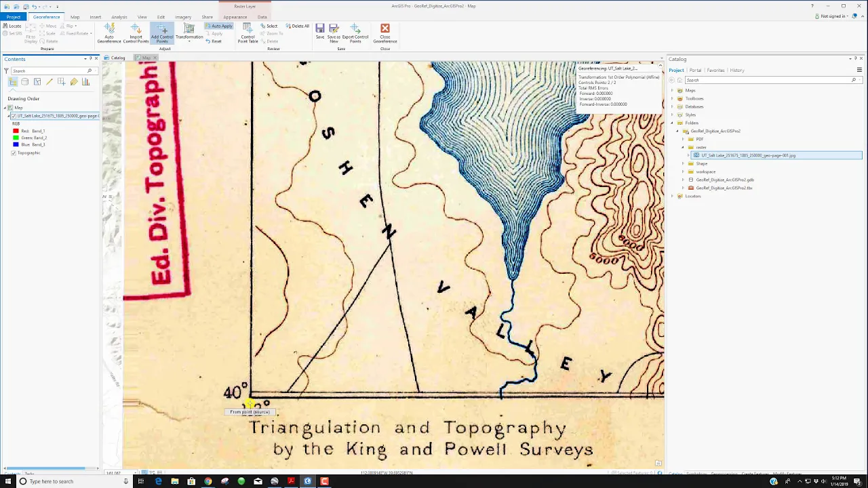This screenshot has height=488, width=868.
Task: Switch to the Imagery ribbon tab
Action: tap(183, 17)
